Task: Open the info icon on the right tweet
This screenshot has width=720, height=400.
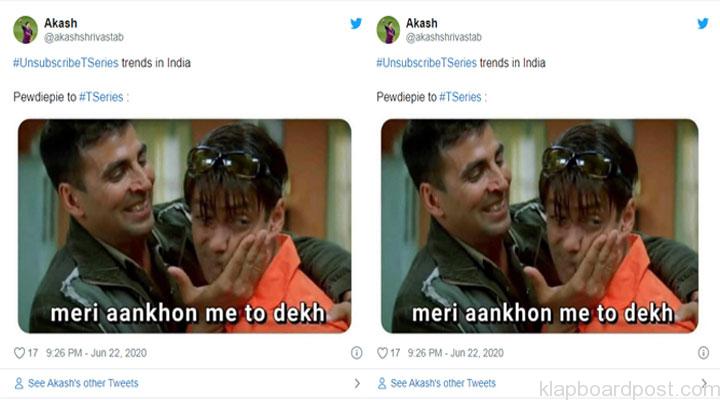Action: click(703, 353)
